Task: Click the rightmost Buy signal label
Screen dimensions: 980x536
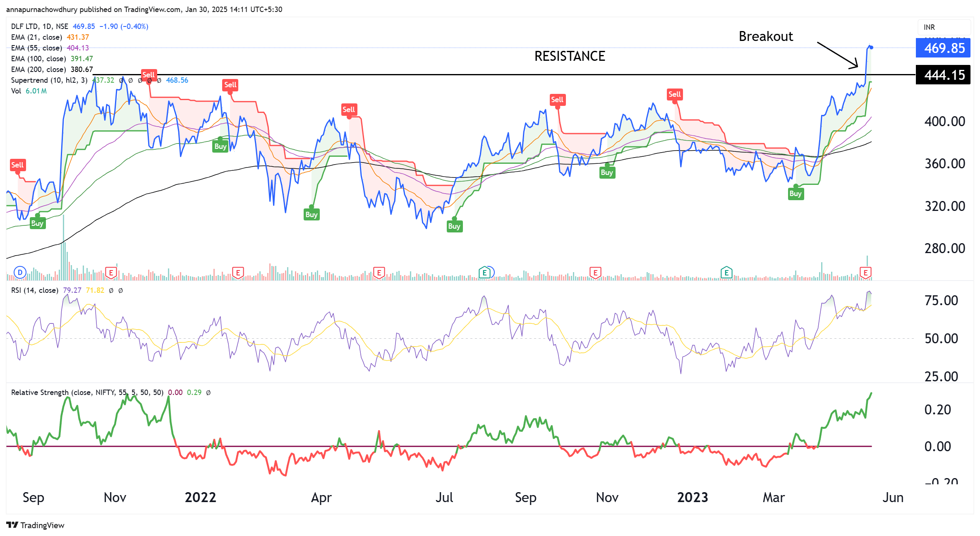Action: [x=795, y=194]
